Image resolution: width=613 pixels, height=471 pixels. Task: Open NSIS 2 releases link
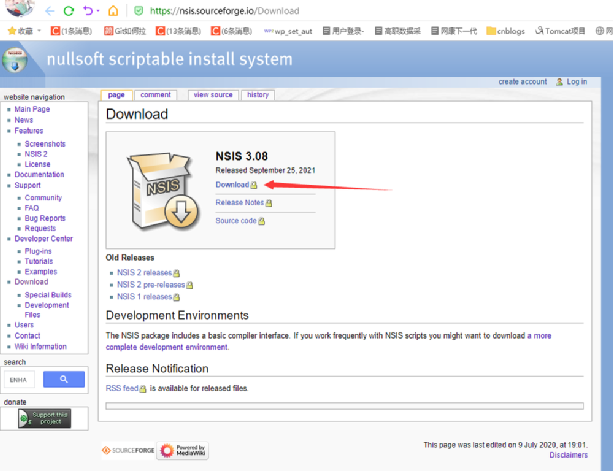pos(144,272)
